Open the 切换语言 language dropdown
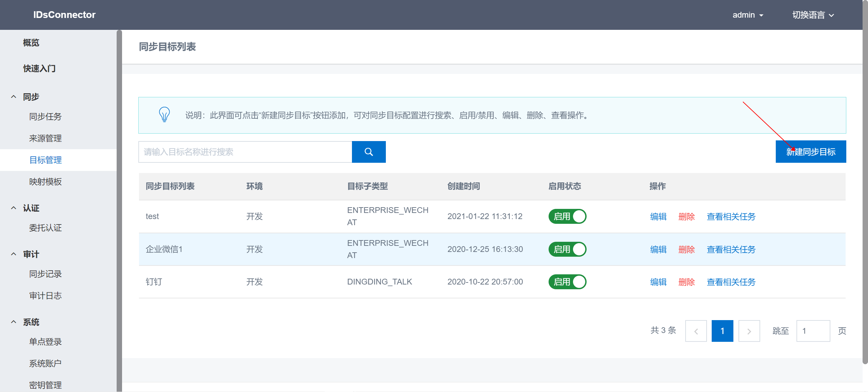The image size is (868, 392). pos(813,15)
